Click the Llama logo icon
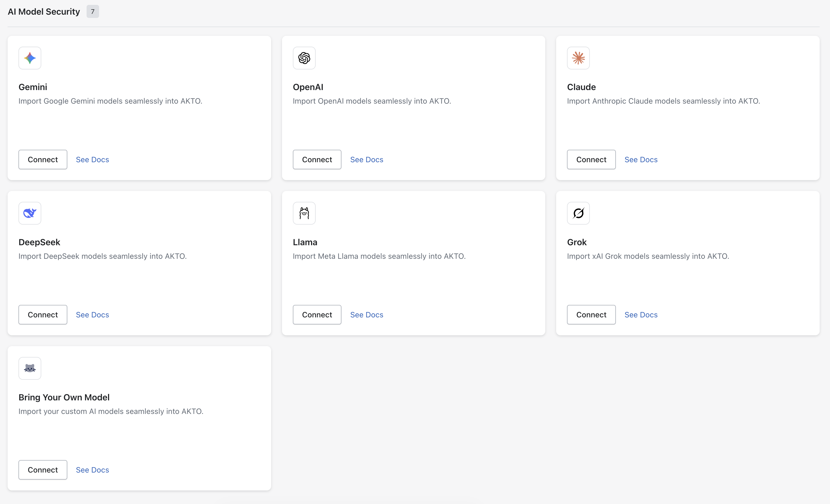The image size is (830, 504). click(304, 213)
